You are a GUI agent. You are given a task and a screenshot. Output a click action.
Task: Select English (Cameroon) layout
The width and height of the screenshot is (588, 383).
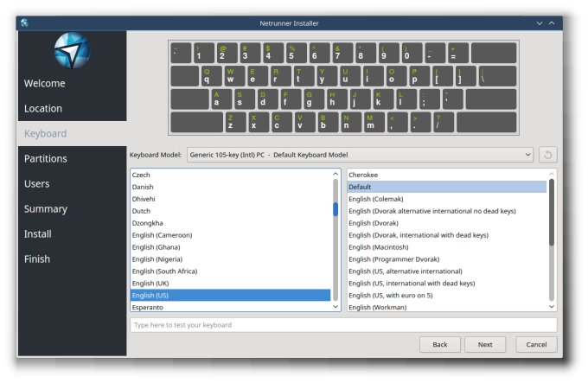point(230,235)
